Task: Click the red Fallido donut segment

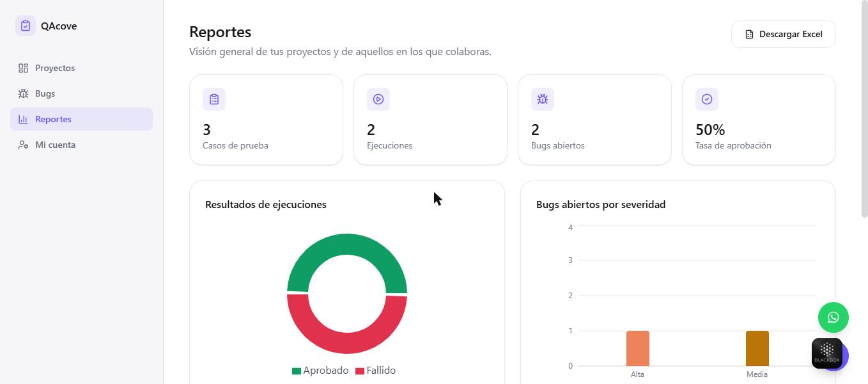Action: click(x=347, y=343)
